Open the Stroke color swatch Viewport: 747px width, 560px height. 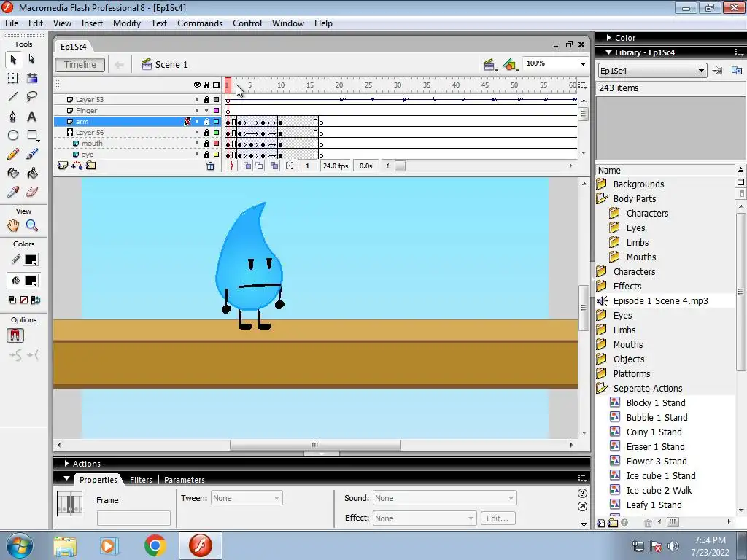[31, 260]
